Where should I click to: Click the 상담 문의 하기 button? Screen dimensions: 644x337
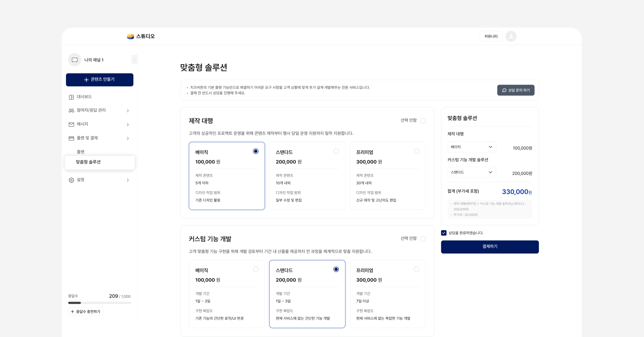(x=516, y=90)
